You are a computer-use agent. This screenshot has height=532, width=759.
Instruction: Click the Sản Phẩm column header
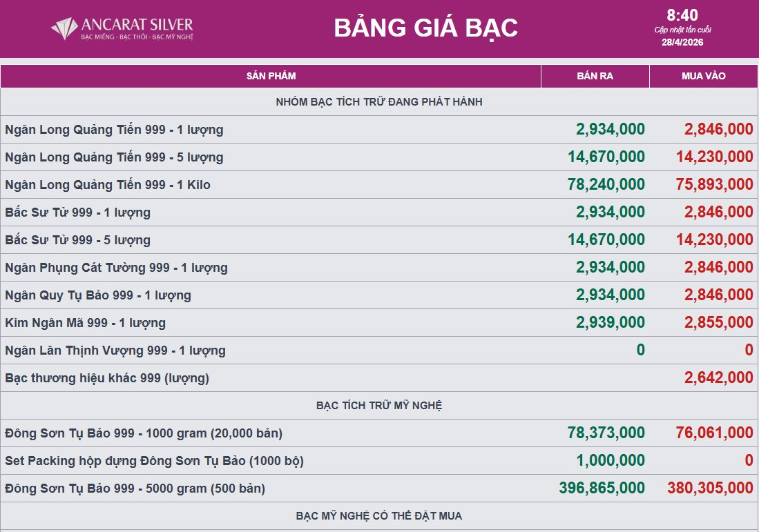point(271,76)
